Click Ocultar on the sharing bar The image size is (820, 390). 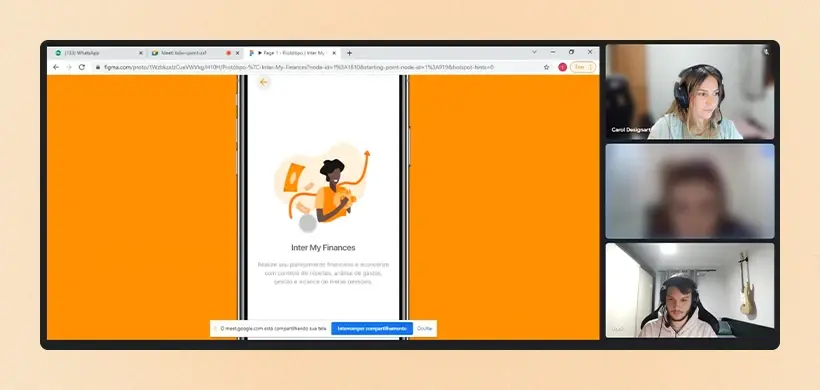pos(425,328)
